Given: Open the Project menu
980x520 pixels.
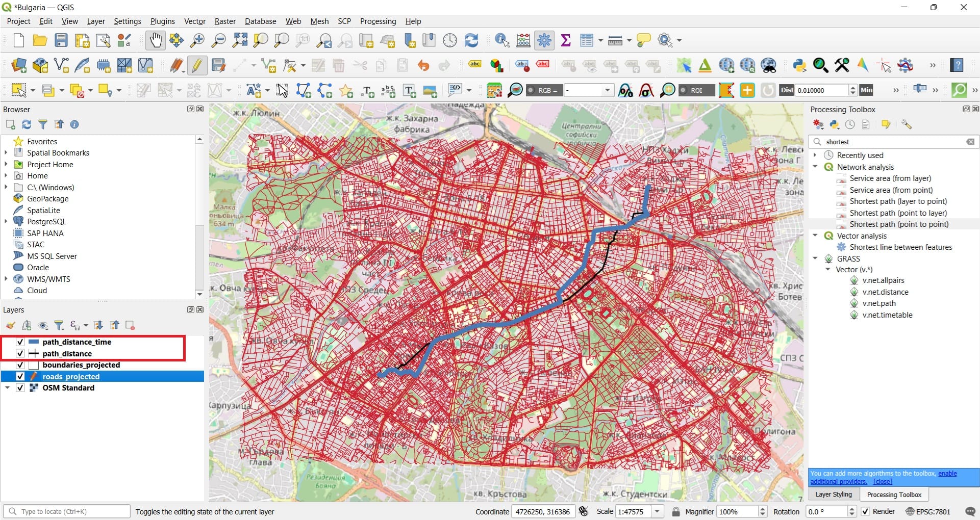Looking at the screenshot, I should pyautogui.click(x=18, y=21).
